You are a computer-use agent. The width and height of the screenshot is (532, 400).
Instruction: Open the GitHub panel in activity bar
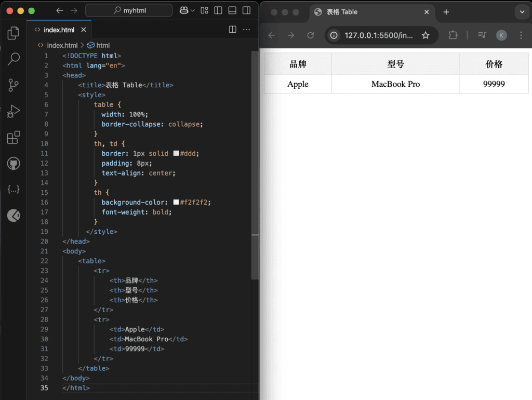point(13,164)
